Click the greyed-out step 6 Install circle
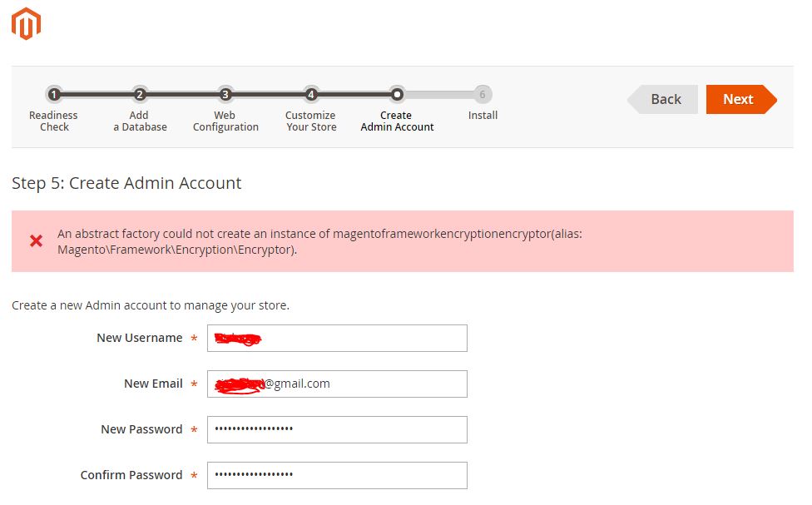The width and height of the screenshot is (812, 505). [483, 94]
